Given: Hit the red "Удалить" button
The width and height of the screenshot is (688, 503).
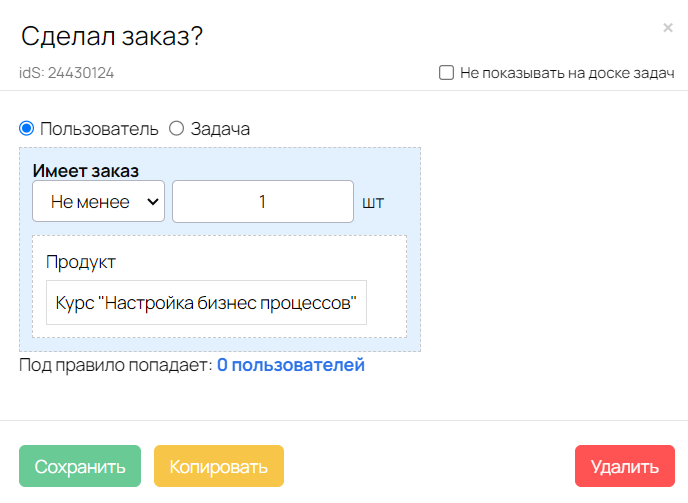Looking at the screenshot, I should (625, 467).
